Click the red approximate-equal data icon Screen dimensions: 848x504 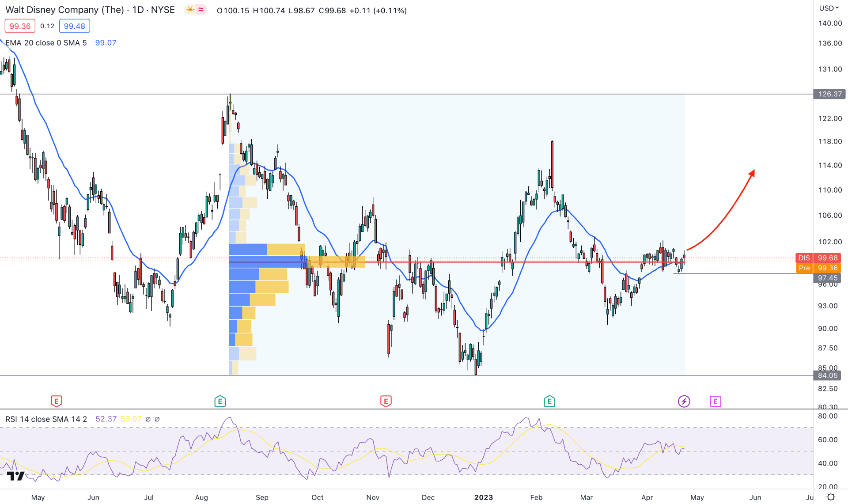click(x=201, y=9)
